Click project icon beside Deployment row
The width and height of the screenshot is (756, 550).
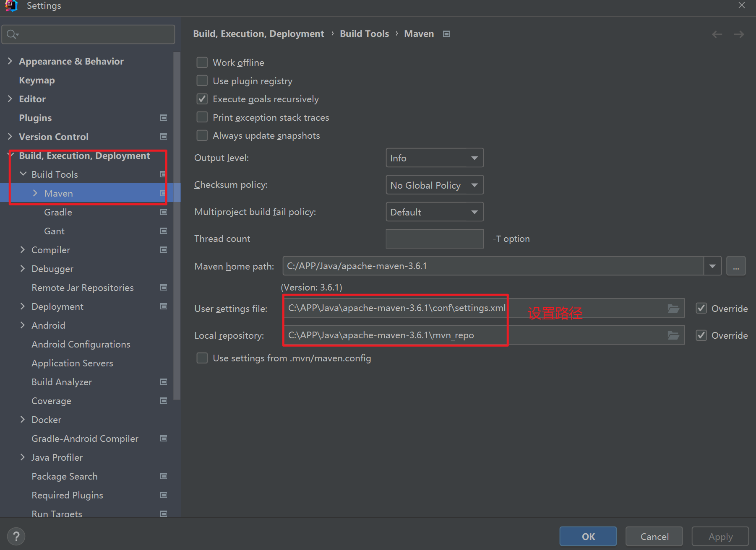pyautogui.click(x=164, y=306)
